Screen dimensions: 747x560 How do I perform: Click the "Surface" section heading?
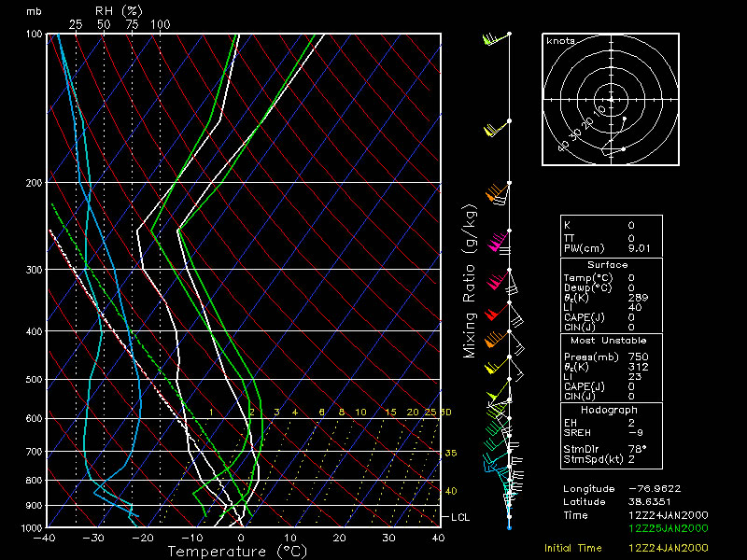point(608,265)
